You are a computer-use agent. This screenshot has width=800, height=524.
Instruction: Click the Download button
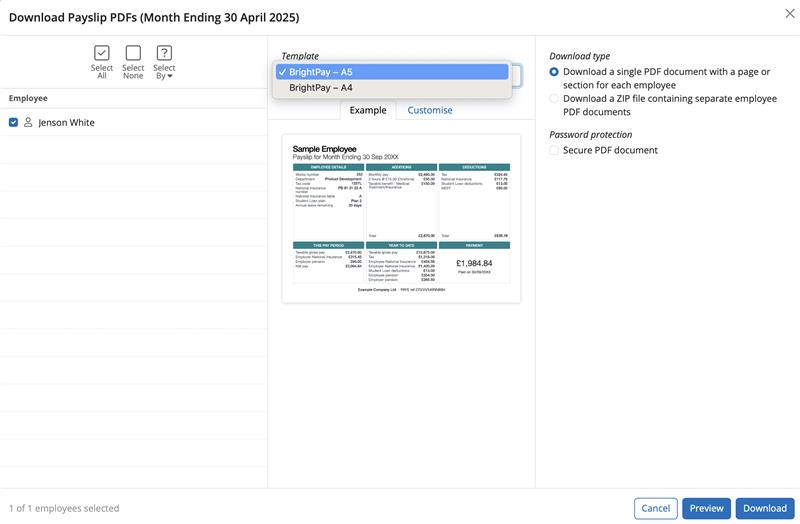coord(765,508)
